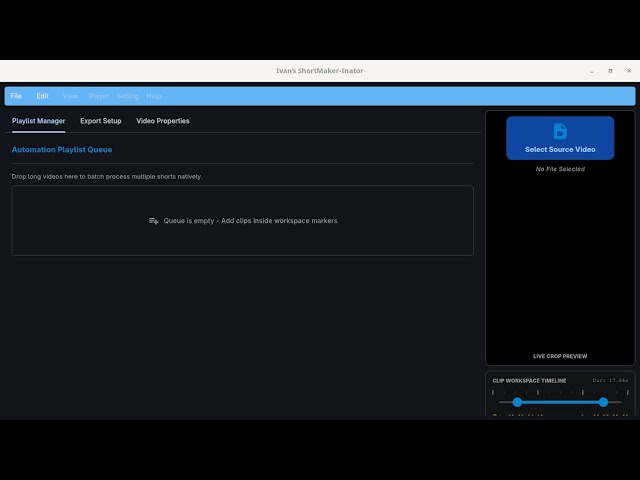Click the 'LIVE CROP PREVIEW' label
Screen dimensions: 640x480
click(560, 356)
